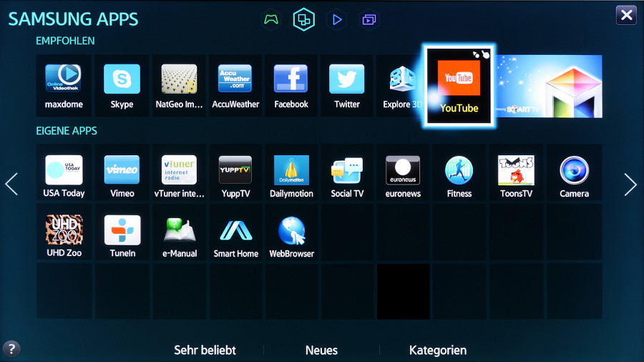Launch the TuneIn radio app
The width and height of the screenshot is (644, 362).
pos(122,234)
